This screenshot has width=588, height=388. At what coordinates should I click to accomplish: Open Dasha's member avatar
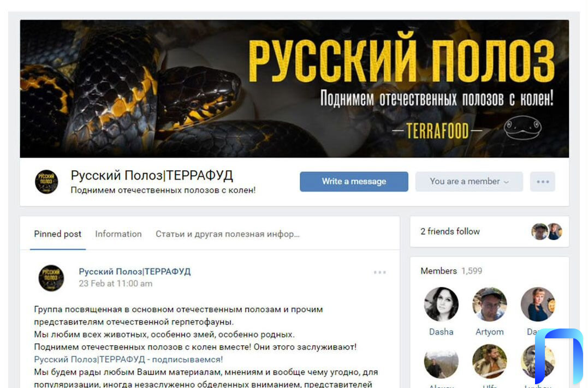click(441, 305)
